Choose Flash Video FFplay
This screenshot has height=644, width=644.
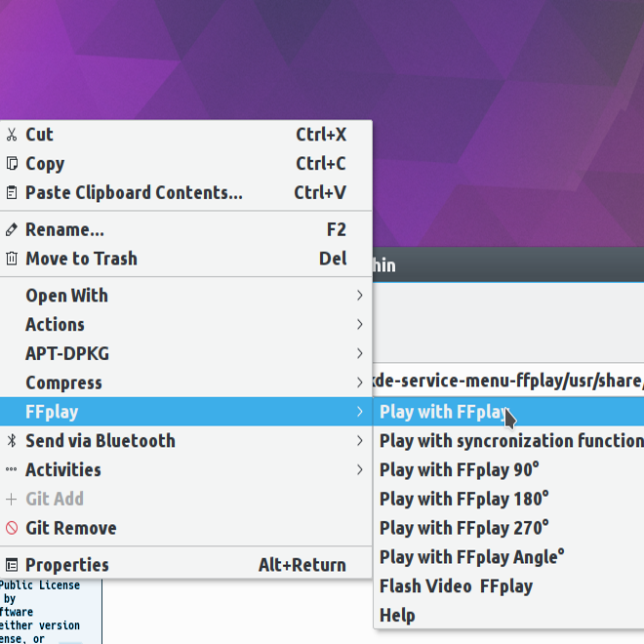(x=509, y=586)
